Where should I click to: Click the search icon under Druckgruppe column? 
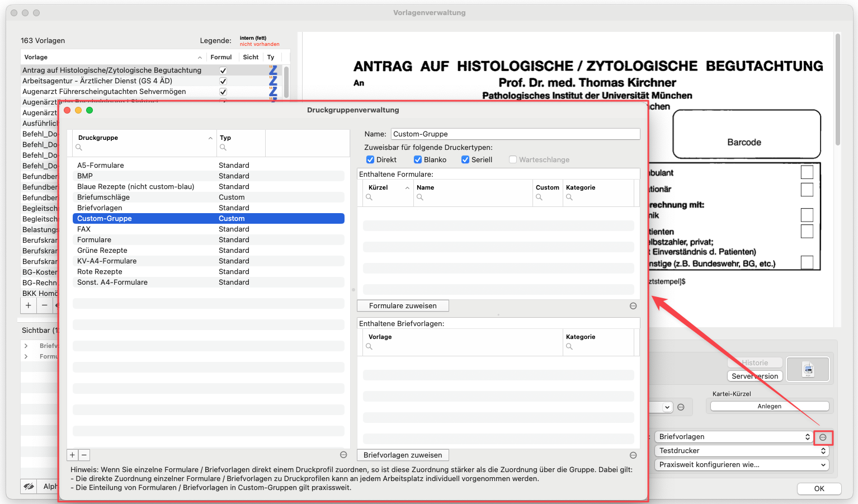click(x=79, y=148)
